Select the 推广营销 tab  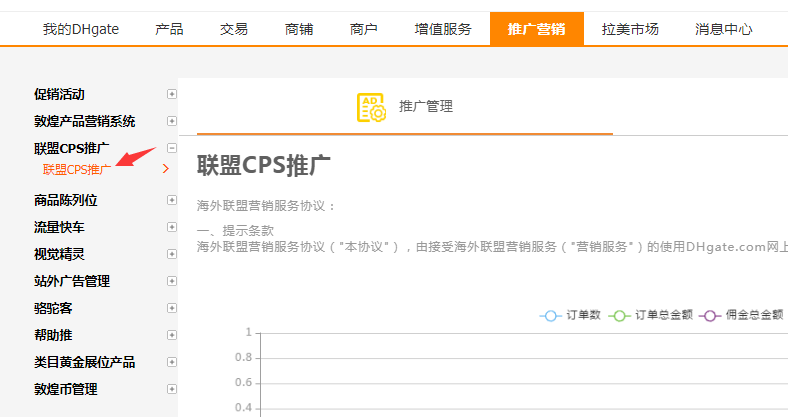(537, 29)
